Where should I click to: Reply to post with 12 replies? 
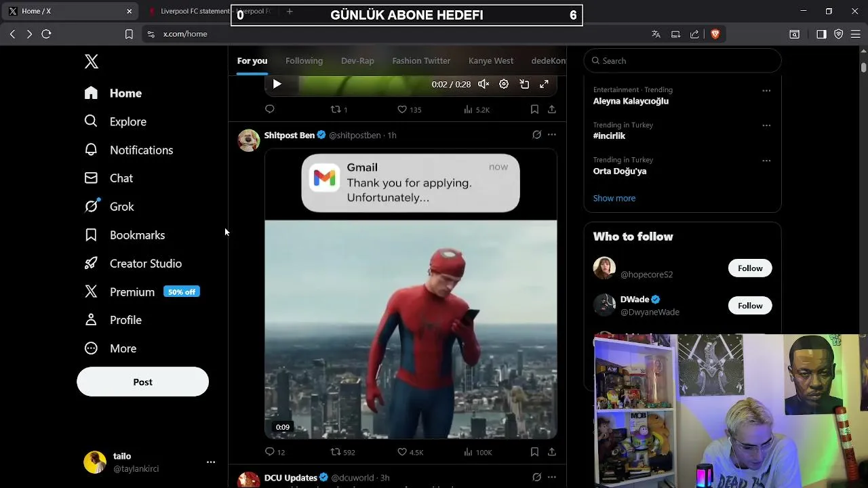(x=275, y=452)
